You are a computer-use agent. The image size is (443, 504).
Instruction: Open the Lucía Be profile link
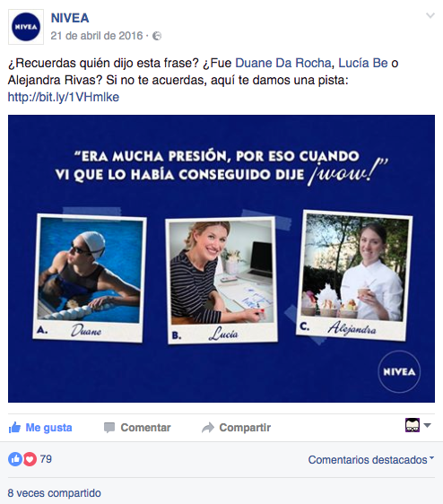pos(363,63)
